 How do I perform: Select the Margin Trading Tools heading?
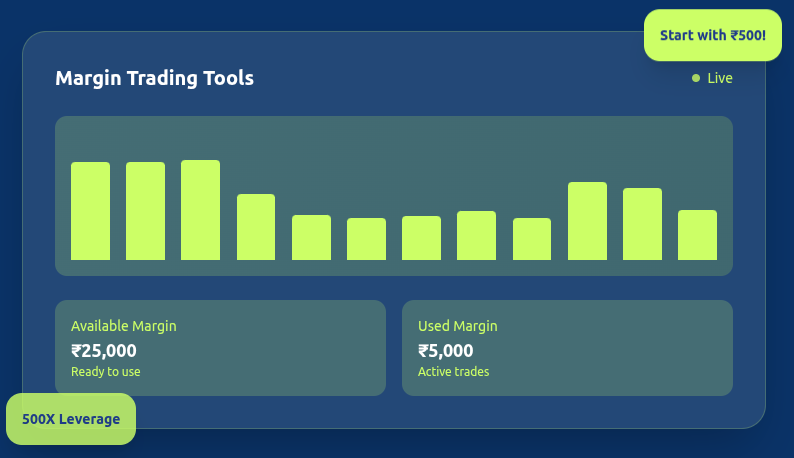click(x=154, y=78)
